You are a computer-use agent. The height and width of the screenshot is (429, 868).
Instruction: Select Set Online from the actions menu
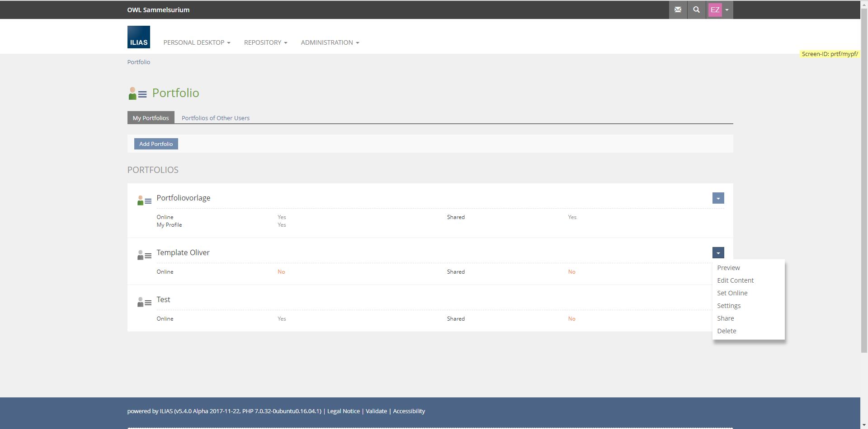(732, 293)
